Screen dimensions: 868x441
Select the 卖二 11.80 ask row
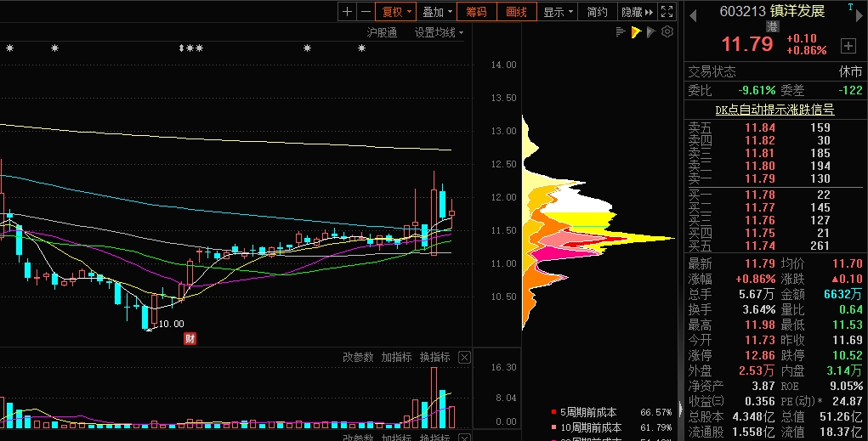click(774, 166)
